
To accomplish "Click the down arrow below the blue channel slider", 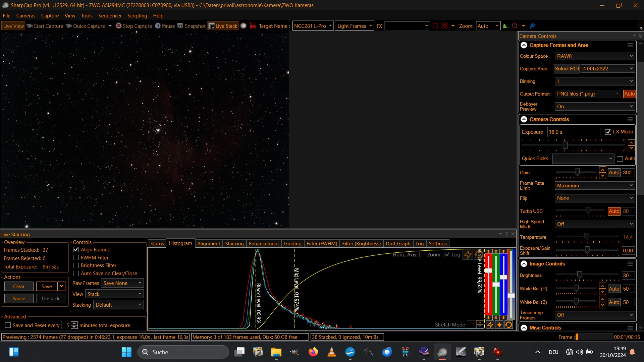I will 503,317.
